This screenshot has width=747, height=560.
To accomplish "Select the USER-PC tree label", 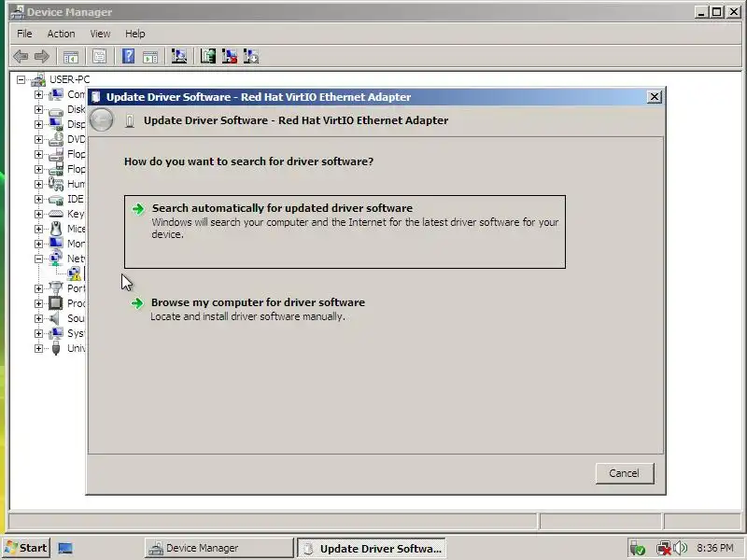I will point(69,79).
